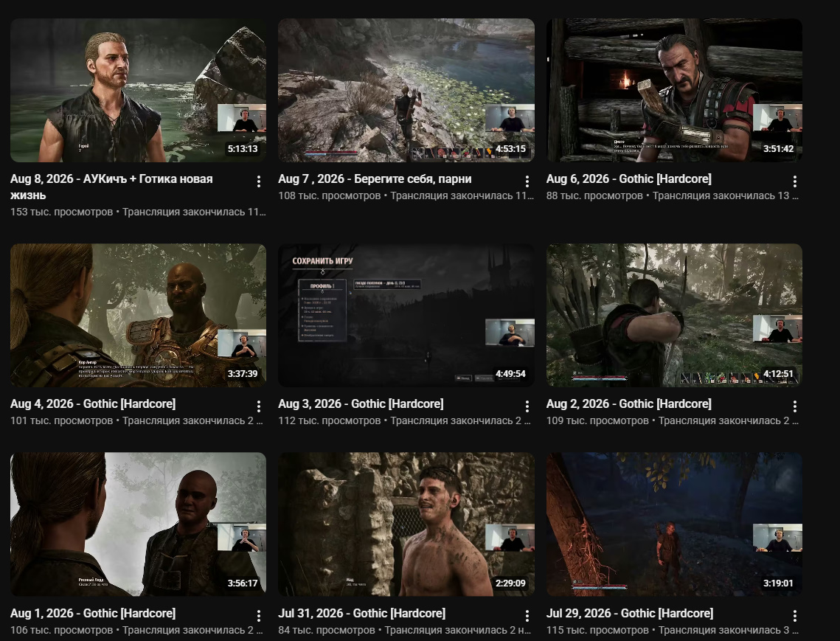840x641 pixels.
Task: Open three-dot menu for Aug 7, 2026 video
Action: [x=527, y=181]
